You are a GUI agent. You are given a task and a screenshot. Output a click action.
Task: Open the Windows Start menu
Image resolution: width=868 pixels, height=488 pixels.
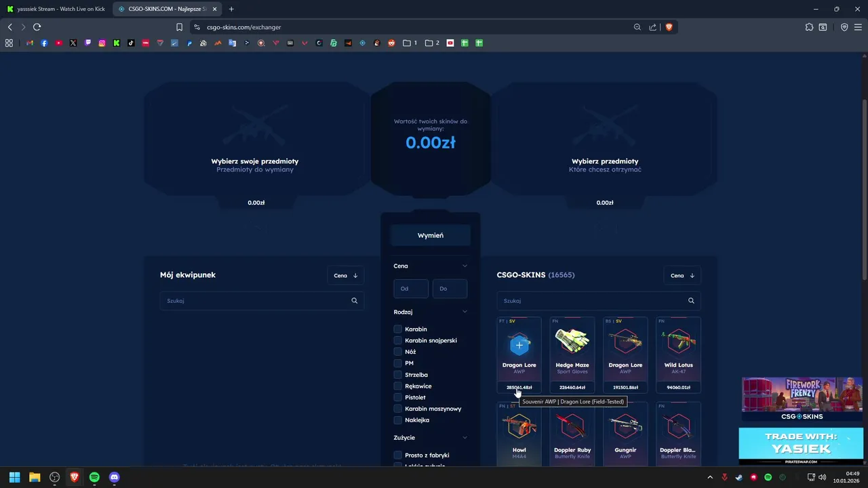pyautogui.click(x=15, y=477)
